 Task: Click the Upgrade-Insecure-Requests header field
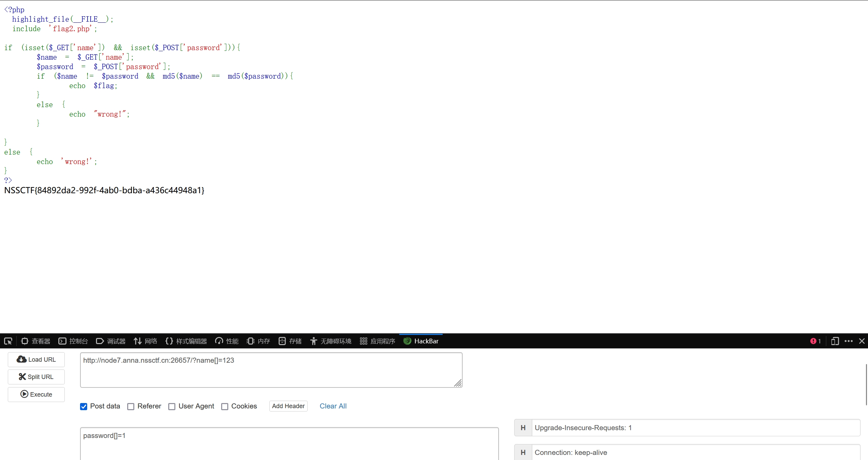tap(696, 428)
